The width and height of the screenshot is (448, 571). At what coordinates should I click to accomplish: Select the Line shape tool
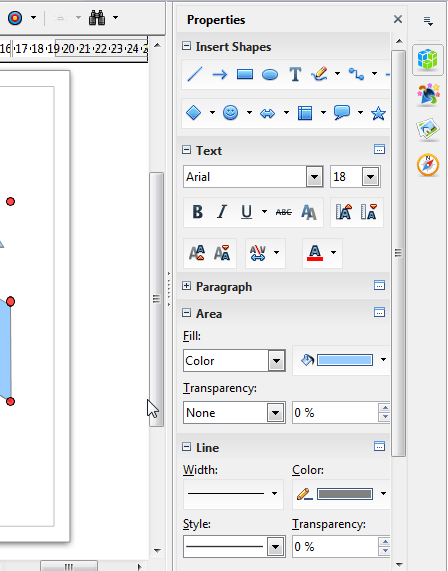[194, 75]
